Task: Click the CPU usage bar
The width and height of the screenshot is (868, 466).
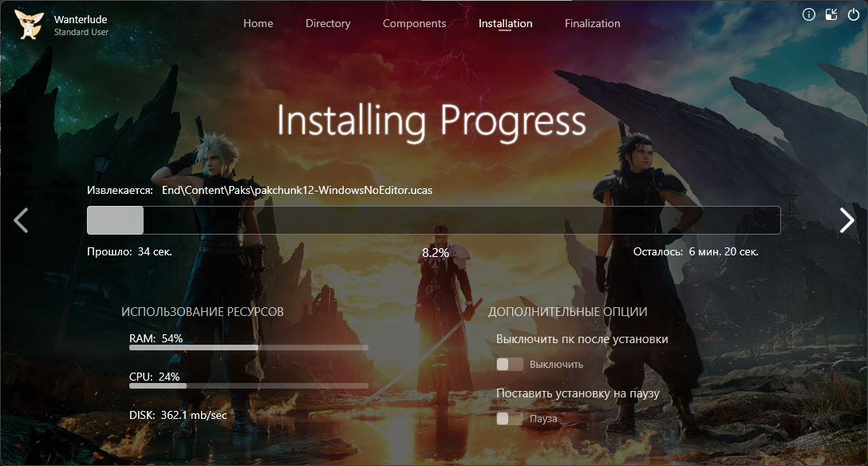Action: click(x=248, y=386)
